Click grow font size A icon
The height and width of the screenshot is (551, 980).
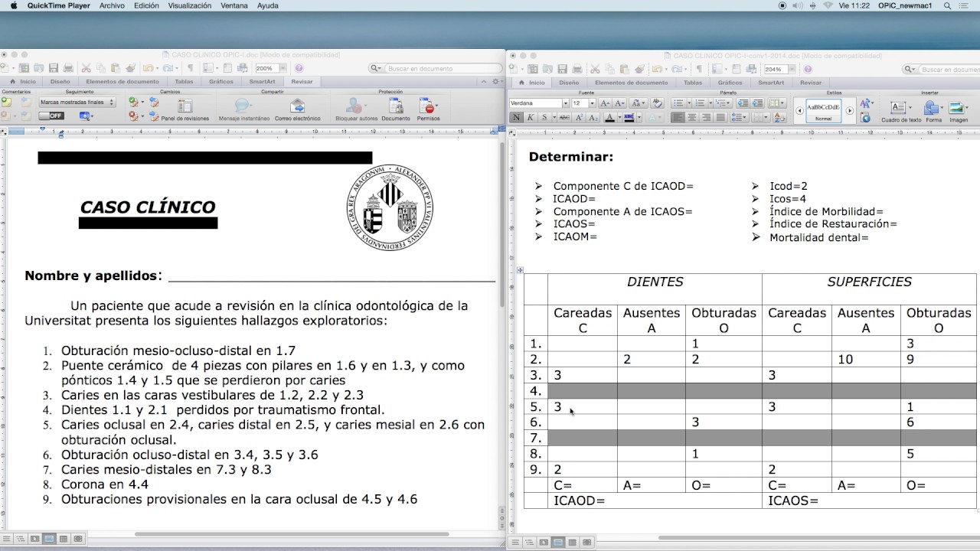605,103
